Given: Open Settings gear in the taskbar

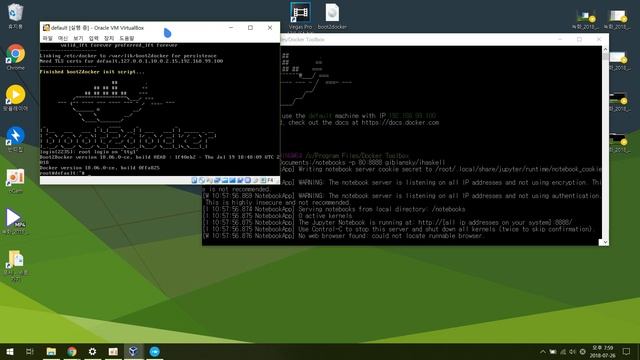Looking at the screenshot, I should (x=93, y=351).
